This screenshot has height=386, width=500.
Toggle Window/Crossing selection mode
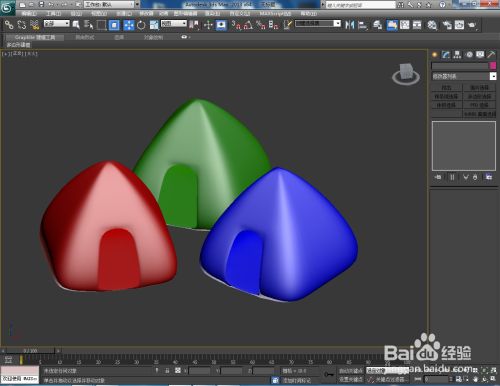coord(114,25)
